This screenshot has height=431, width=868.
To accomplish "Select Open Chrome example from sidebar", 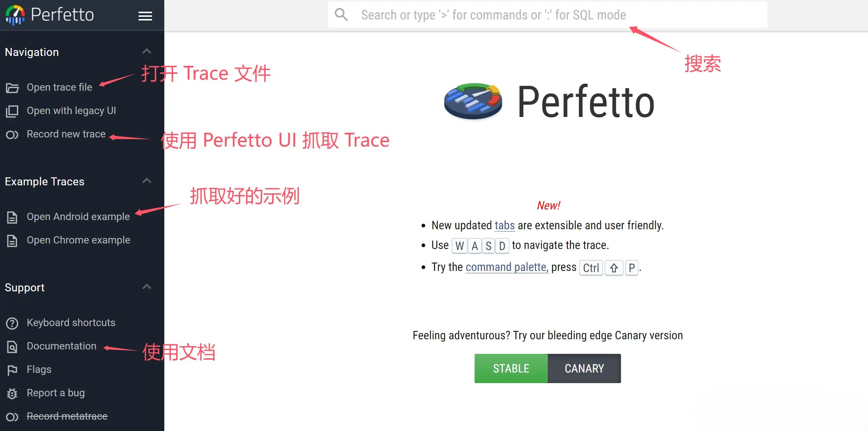I will 78,240.
